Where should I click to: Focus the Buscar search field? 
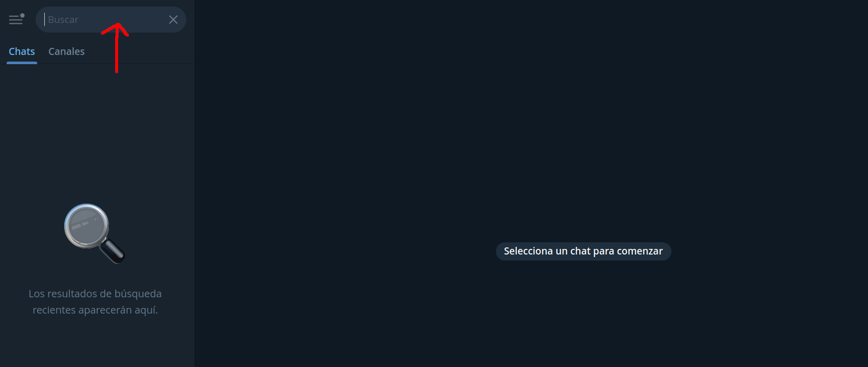(111, 20)
